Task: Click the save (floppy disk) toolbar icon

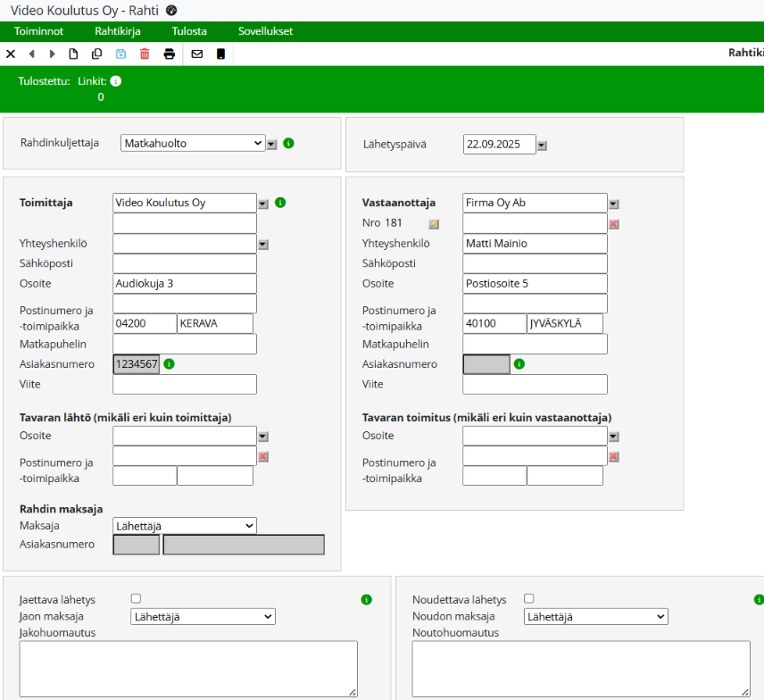Action: coord(121,54)
